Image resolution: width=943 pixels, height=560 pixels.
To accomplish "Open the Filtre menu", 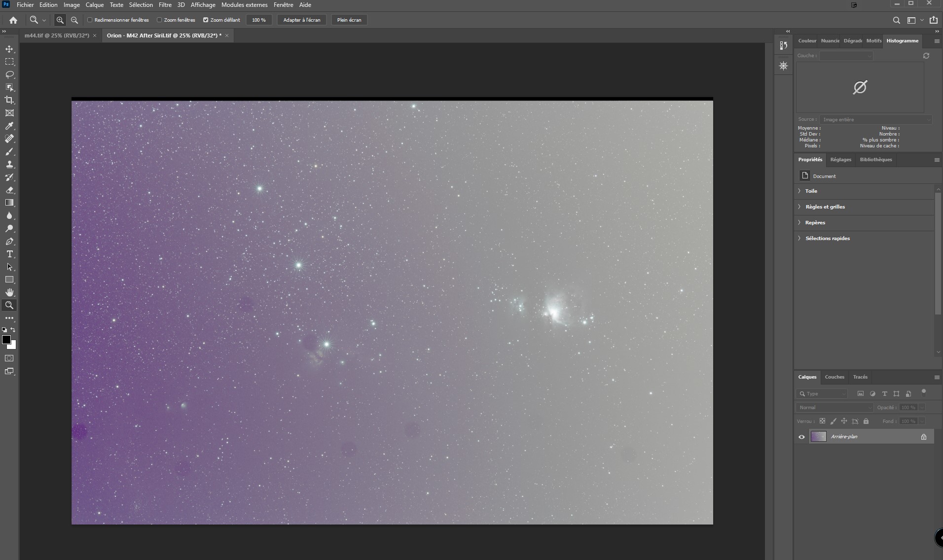I will pos(165,5).
